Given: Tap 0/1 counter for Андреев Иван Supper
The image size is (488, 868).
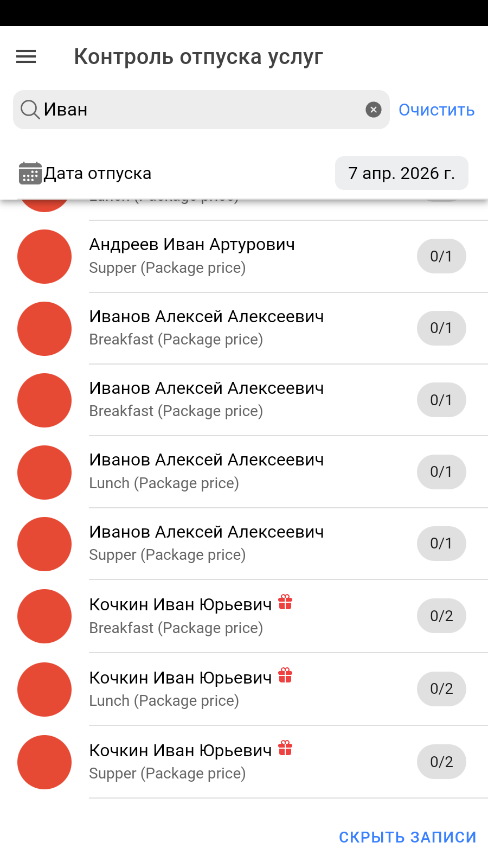Looking at the screenshot, I should pyautogui.click(x=441, y=256).
